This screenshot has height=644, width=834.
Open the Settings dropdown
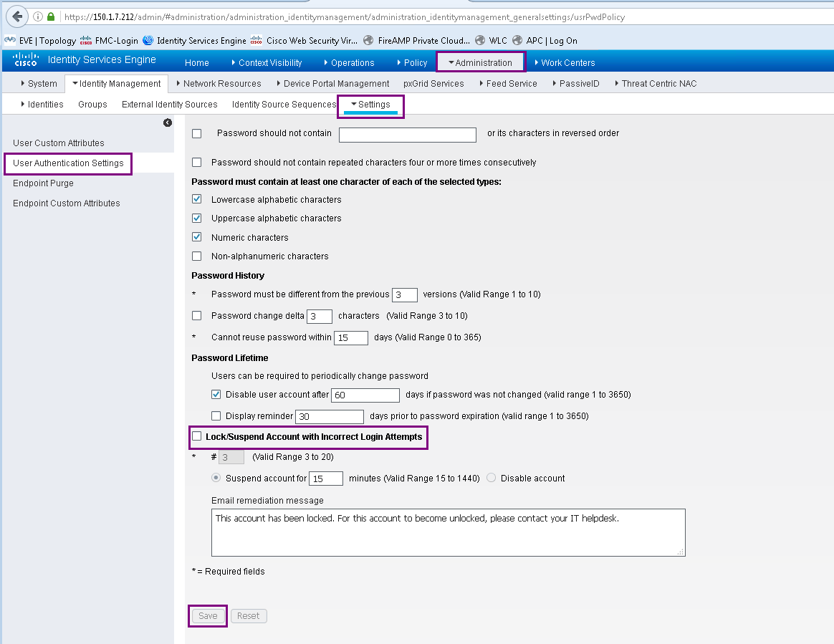370,104
